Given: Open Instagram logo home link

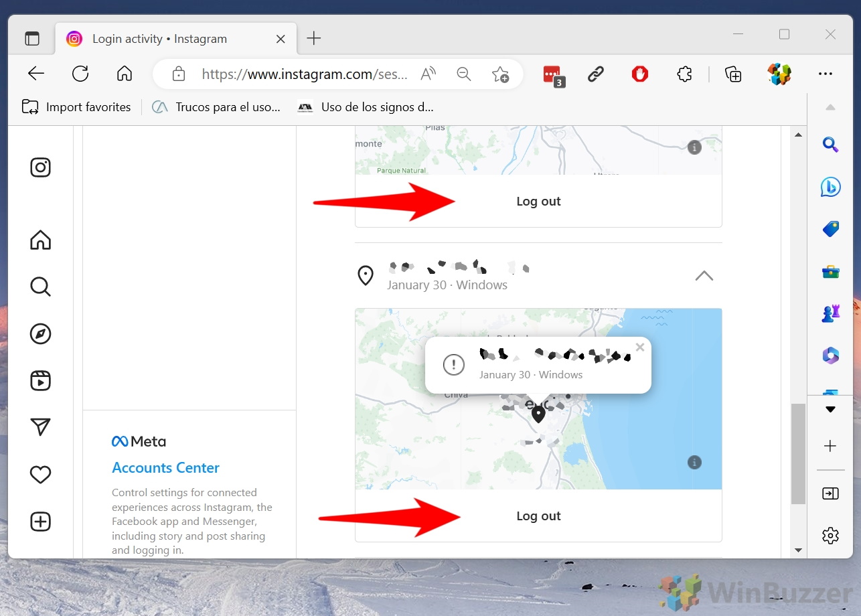Looking at the screenshot, I should click(x=41, y=167).
